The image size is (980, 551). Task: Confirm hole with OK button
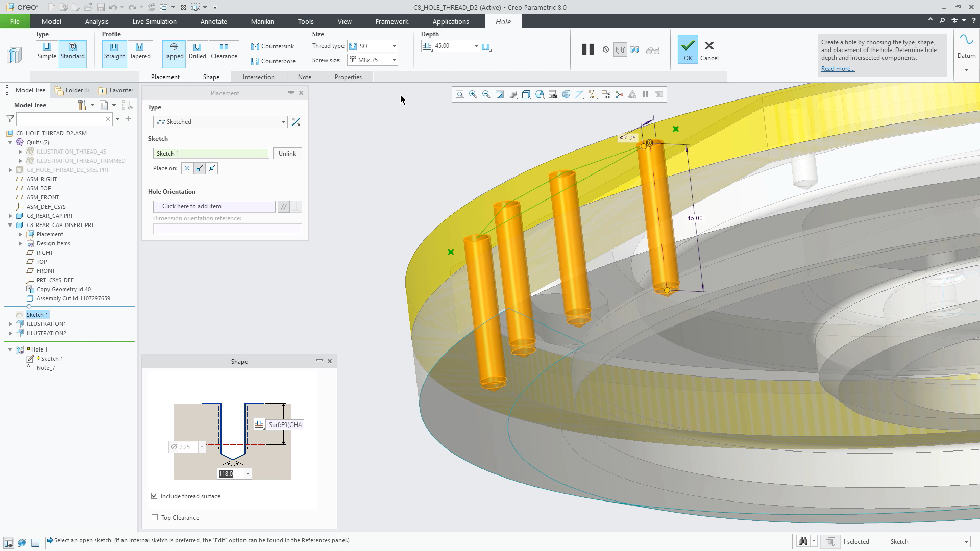pyautogui.click(x=688, y=49)
